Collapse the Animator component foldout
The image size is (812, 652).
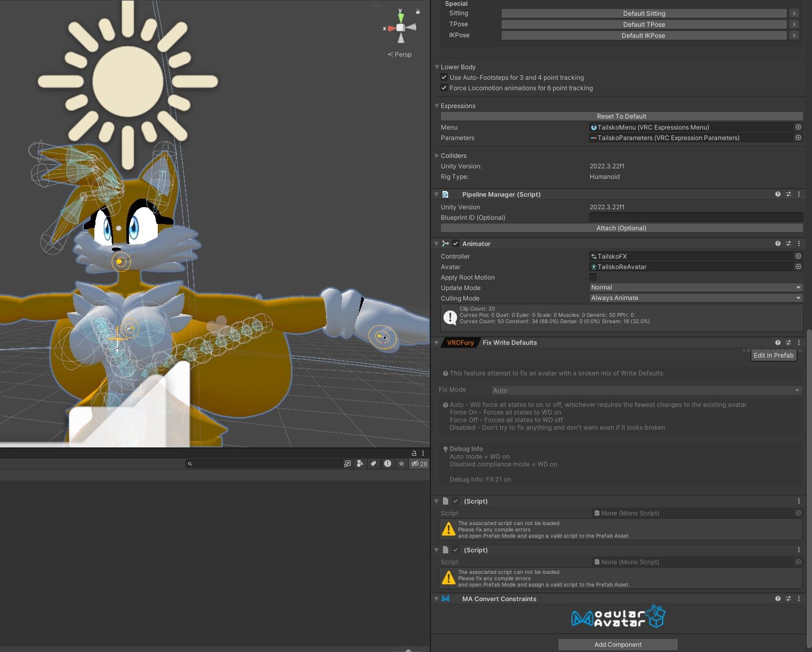tap(436, 243)
